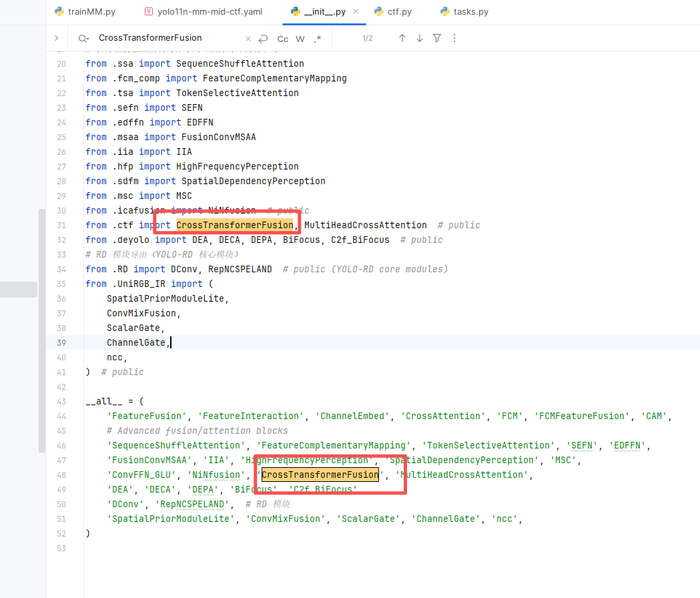Click line number 39 in gutter

point(61,343)
